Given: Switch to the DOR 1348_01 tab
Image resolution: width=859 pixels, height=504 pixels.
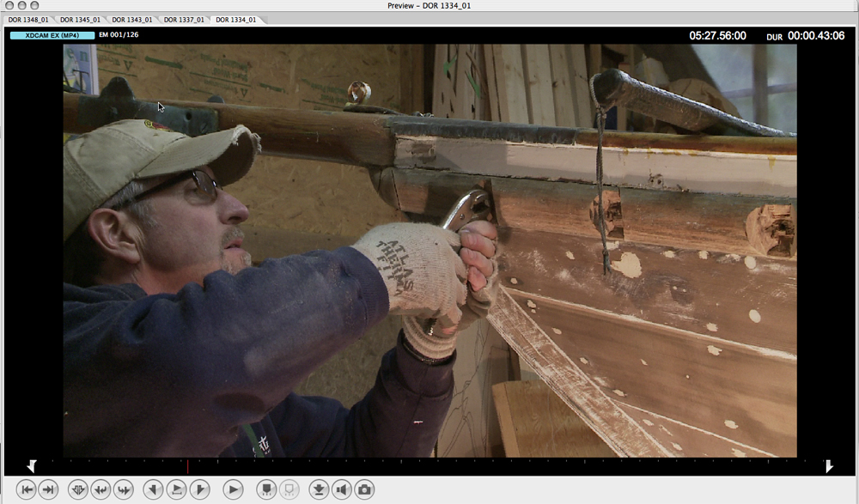Looking at the screenshot, I should 28,19.
